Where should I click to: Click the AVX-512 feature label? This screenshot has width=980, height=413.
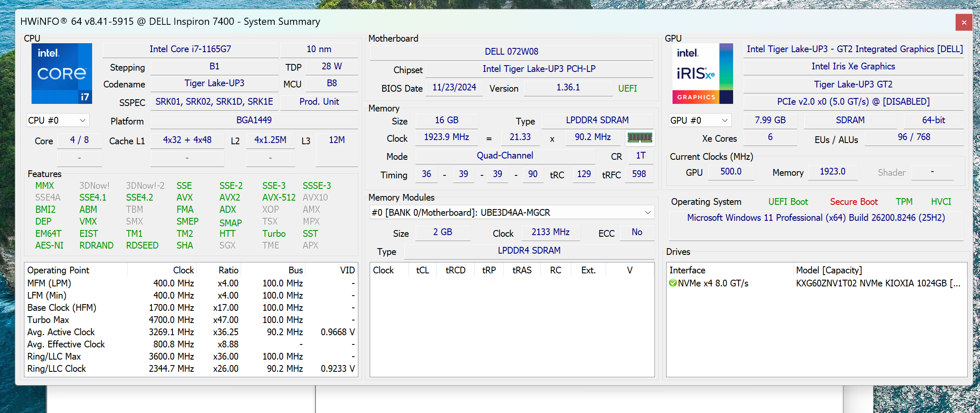pyautogui.click(x=279, y=198)
